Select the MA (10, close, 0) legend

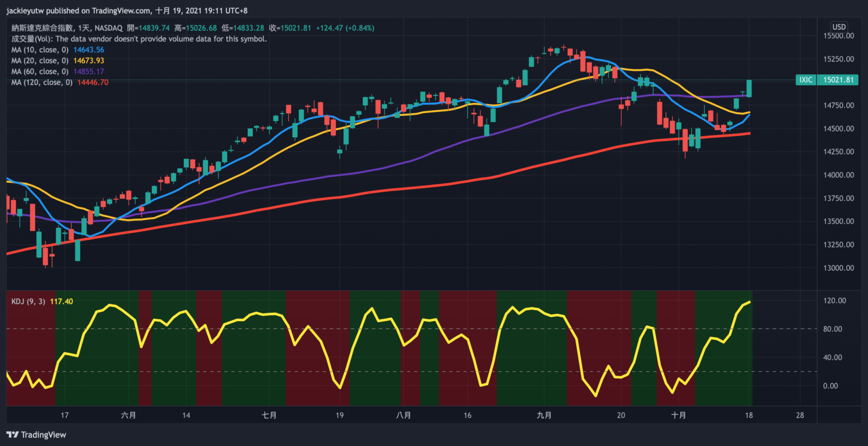(40, 50)
